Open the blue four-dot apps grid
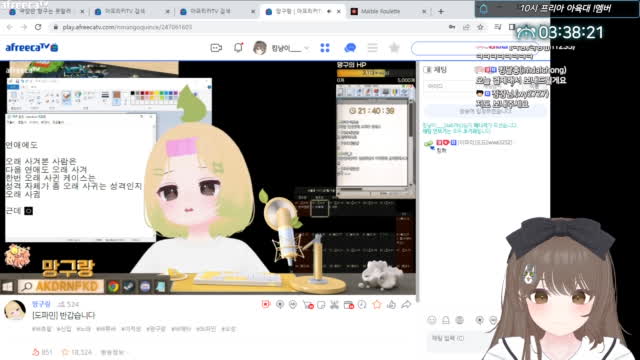640x360 pixels. pos(325,48)
